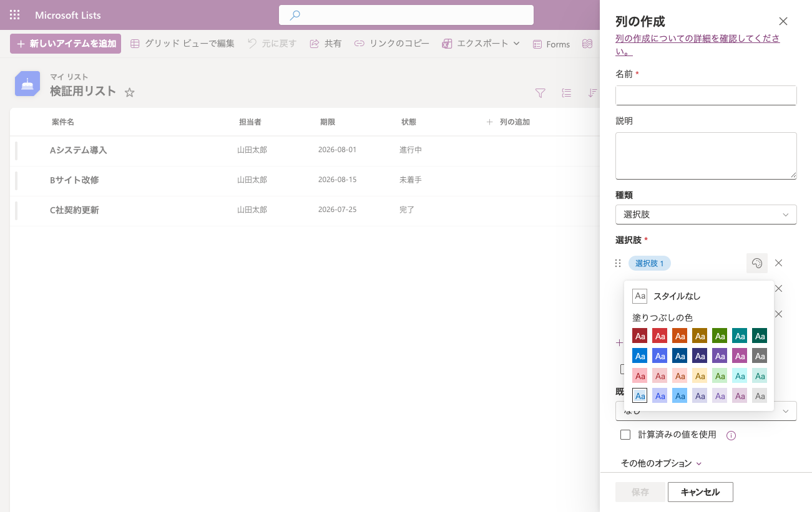Click the plus icon on 新しいアイテムを追加

(21, 44)
